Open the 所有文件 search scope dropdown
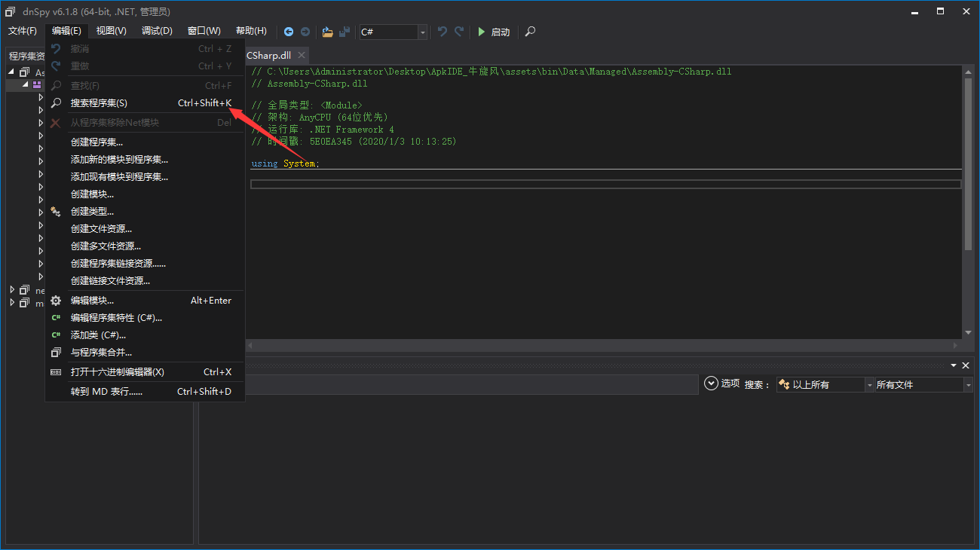Image resolution: width=980 pixels, height=550 pixels. (968, 385)
